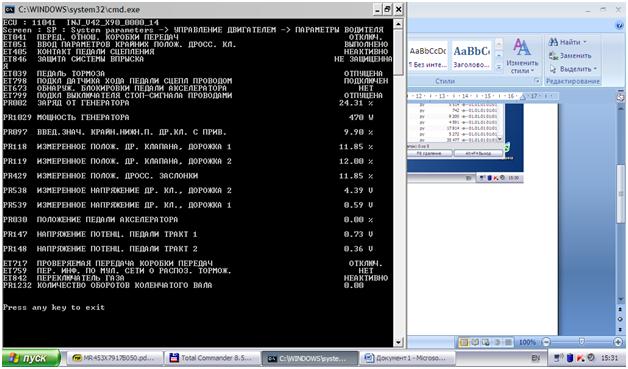Screen dimensions: 628x369
Task: Click the Word help question mark icon
Action: point(619,26)
